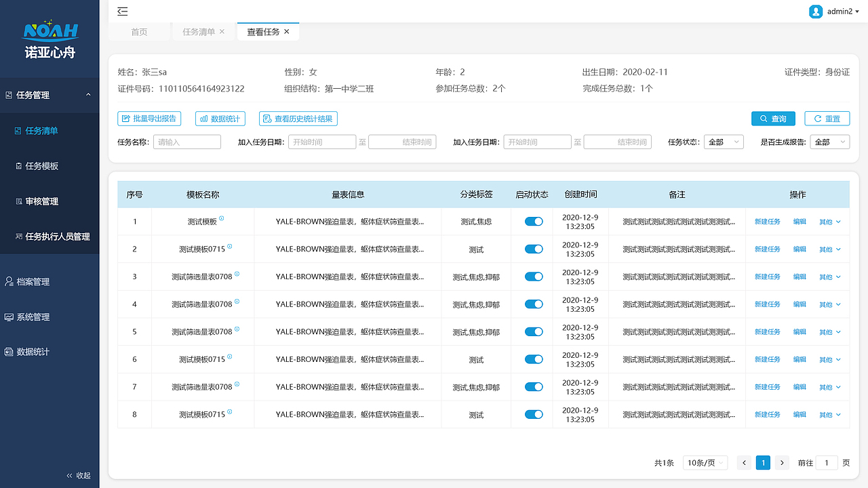868x488 pixels.
Task: Expand the 其他 menu in row 6
Action: click(x=830, y=359)
